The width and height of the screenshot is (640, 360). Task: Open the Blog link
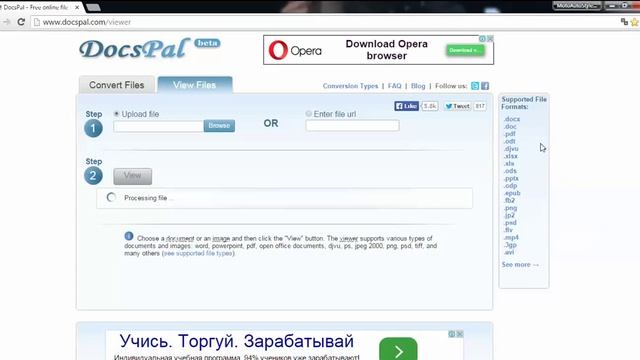pyautogui.click(x=418, y=86)
